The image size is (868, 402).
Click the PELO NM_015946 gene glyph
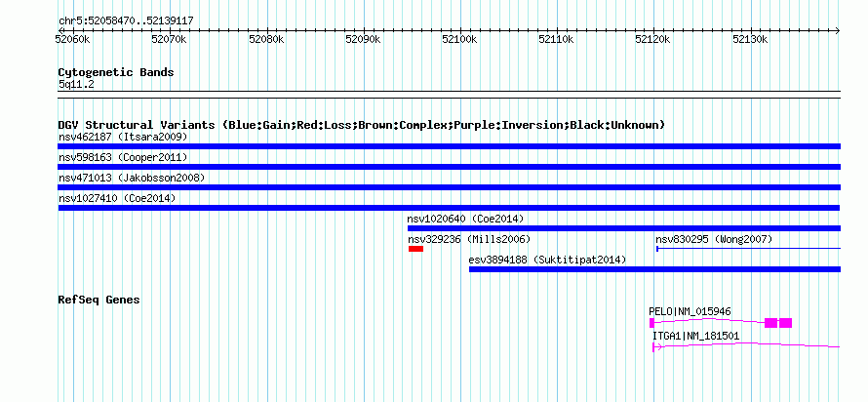(720, 323)
